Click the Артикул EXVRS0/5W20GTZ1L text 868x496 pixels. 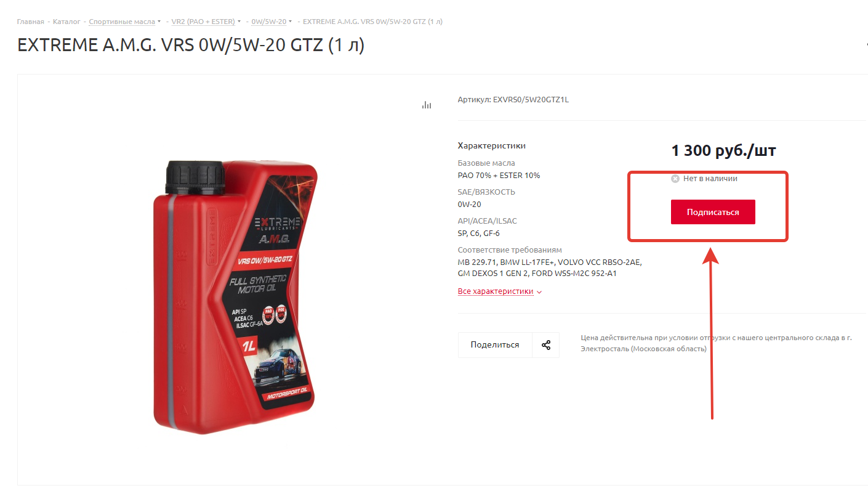(x=513, y=99)
